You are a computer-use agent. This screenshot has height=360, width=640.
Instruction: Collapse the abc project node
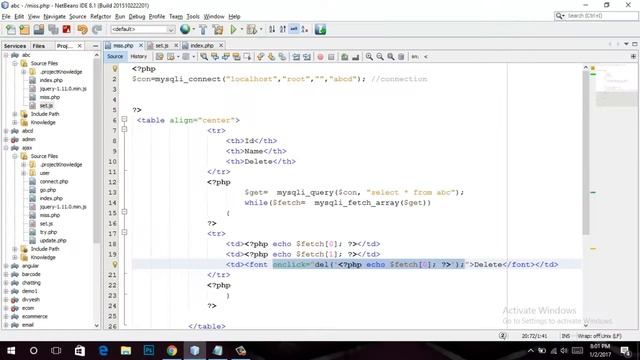[x=6, y=55]
